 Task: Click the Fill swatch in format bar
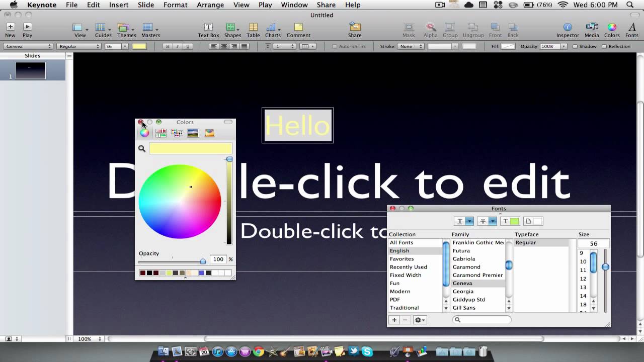click(508, 46)
